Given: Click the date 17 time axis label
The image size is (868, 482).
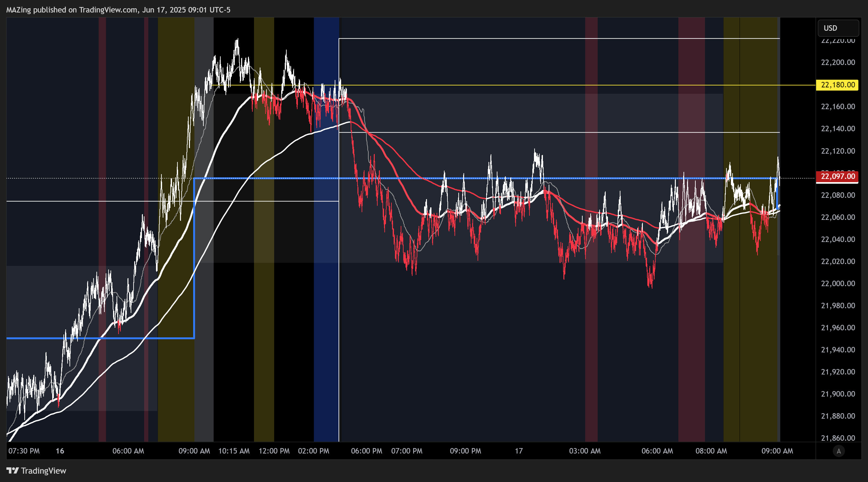Looking at the screenshot, I should coord(519,451).
